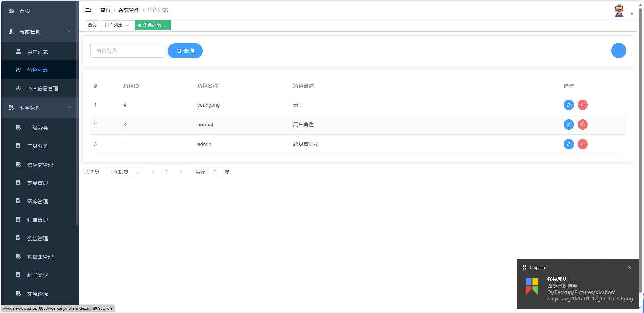Screen dimensions: 644x313
Task: Click the 前往 page number input field
Action: coord(215,172)
